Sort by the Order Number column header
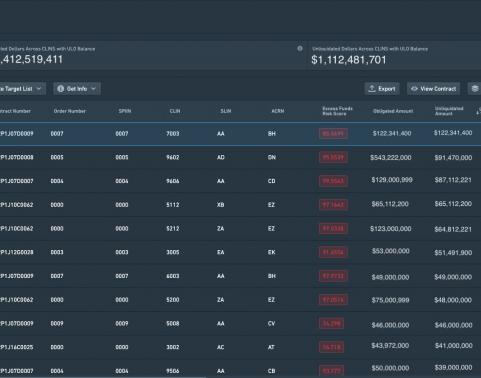 pyautogui.click(x=70, y=111)
